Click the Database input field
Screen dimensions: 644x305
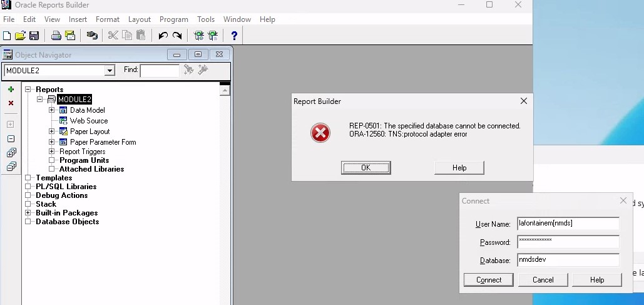click(x=568, y=260)
